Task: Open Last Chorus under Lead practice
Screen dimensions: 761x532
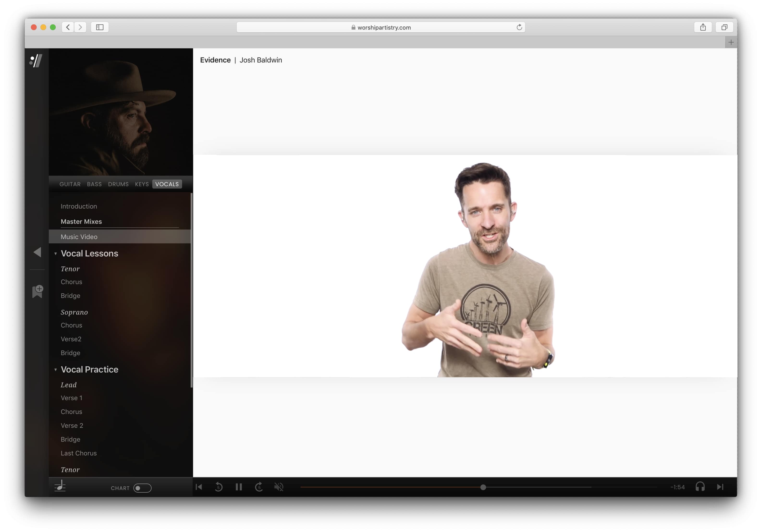Action: point(79,453)
